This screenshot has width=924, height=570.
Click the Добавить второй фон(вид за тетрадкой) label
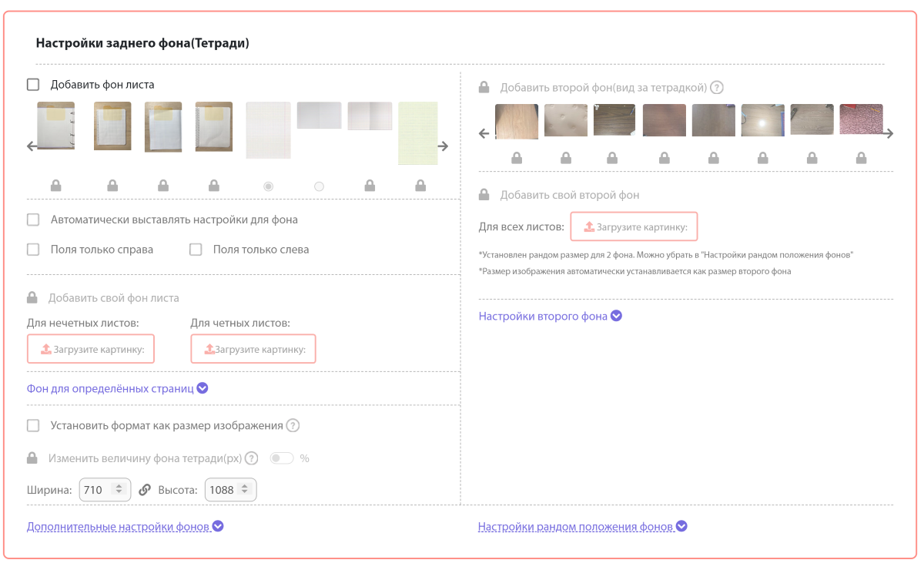pos(603,88)
